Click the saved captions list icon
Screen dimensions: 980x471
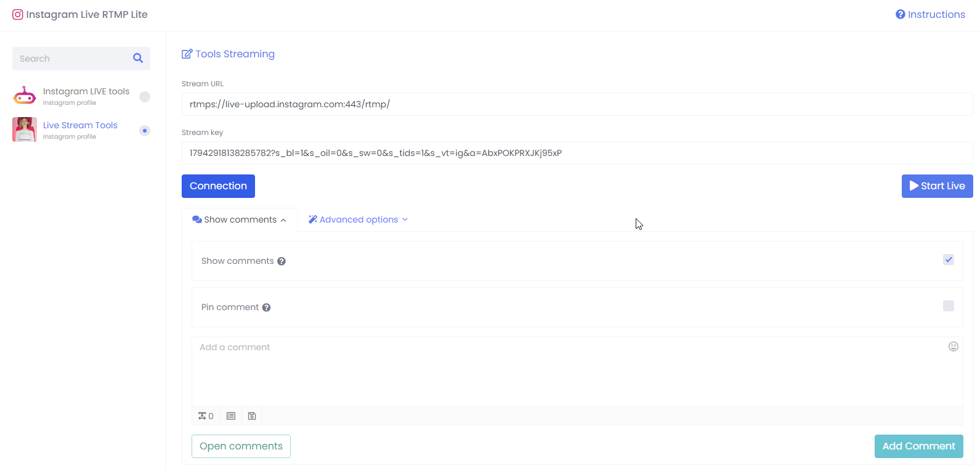coord(231,416)
